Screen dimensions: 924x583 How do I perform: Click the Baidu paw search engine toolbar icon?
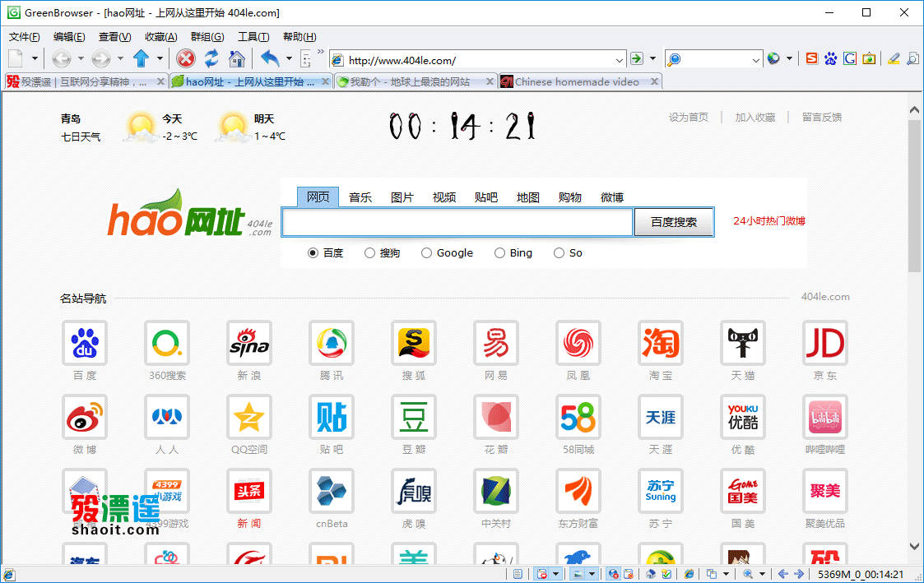pyautogui.click(x=830, y=58)
